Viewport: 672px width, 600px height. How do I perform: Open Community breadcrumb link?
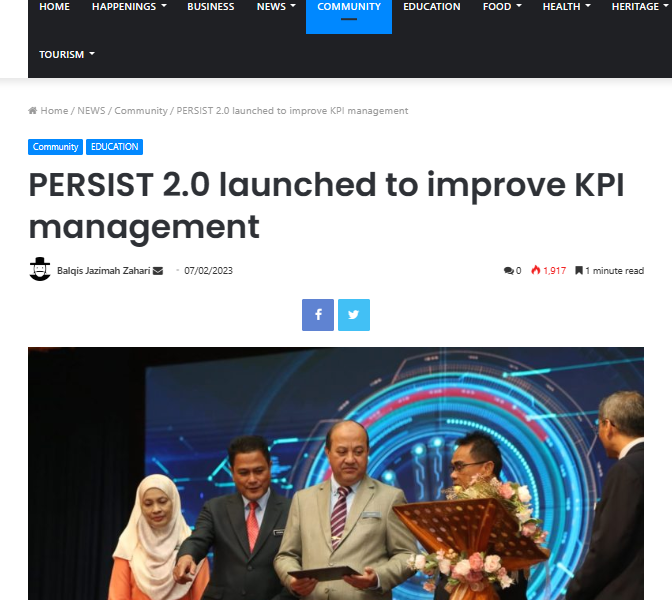(x=141, y=111)
